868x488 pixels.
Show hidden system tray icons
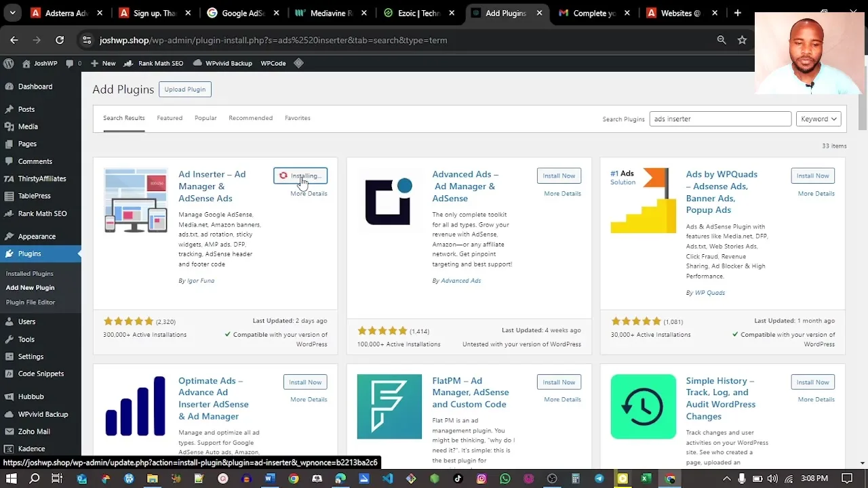[727, 479]
